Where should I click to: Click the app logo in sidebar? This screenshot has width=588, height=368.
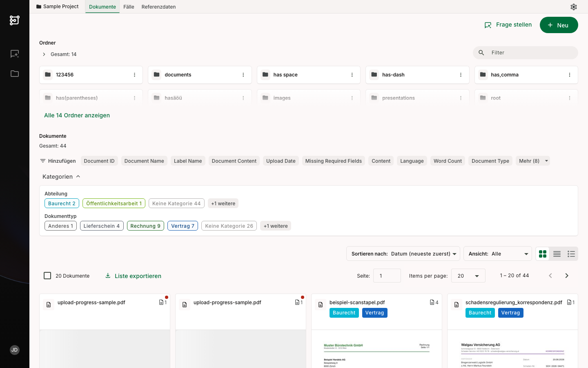(x=15, y=20)
